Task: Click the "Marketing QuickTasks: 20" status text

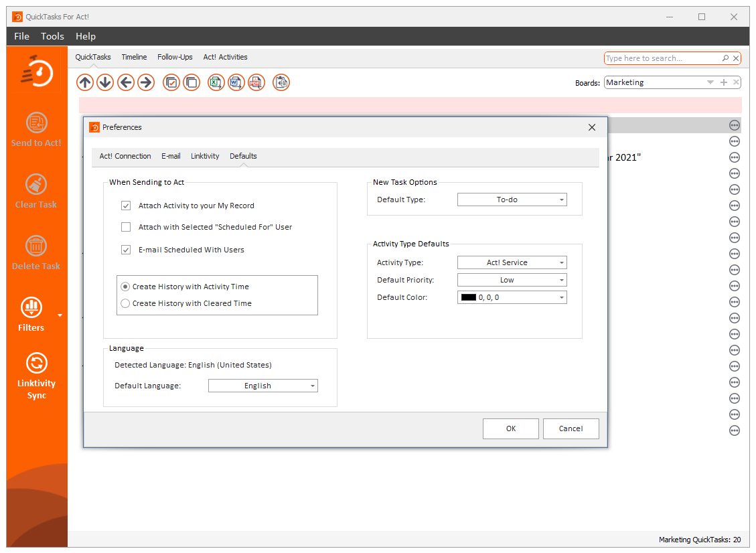Action: [x=700, y=540]
